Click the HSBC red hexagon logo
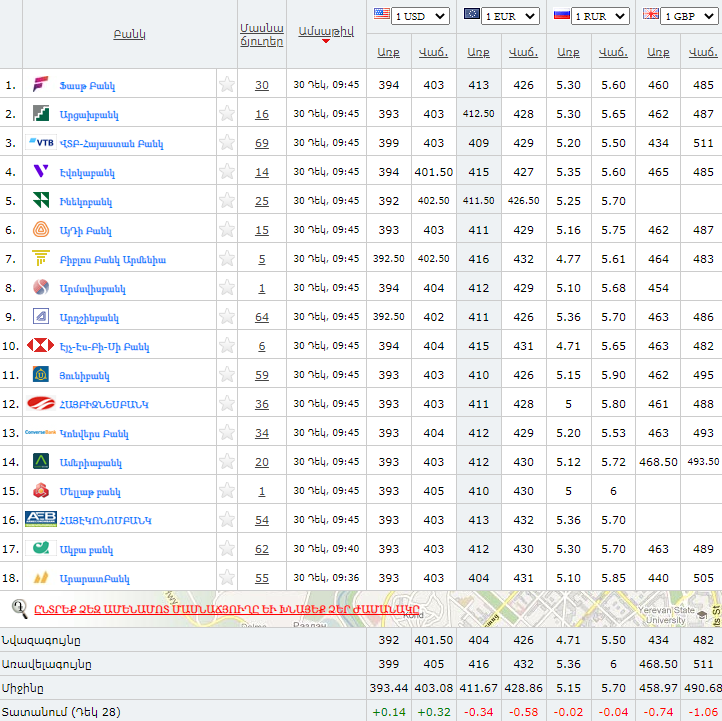The height and width of the screenshot is (721, 722). pos(41,345)
